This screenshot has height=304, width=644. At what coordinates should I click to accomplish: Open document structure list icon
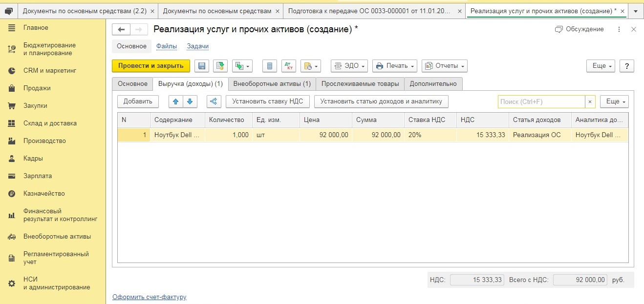tap(270, 66)
